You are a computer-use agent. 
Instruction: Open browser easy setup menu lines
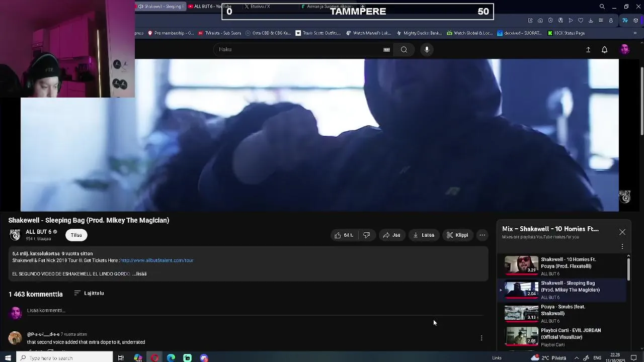(x=601, y=21)
